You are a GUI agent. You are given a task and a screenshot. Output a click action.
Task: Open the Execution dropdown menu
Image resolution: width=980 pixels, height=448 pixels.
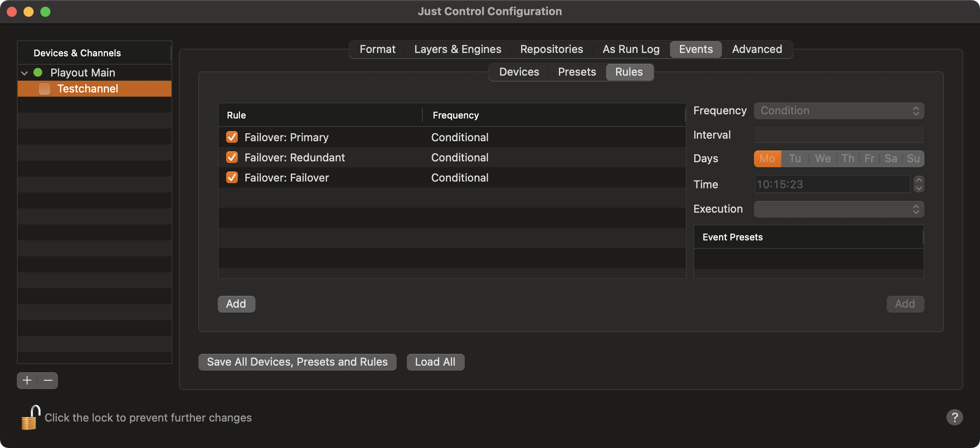(839, 209)
